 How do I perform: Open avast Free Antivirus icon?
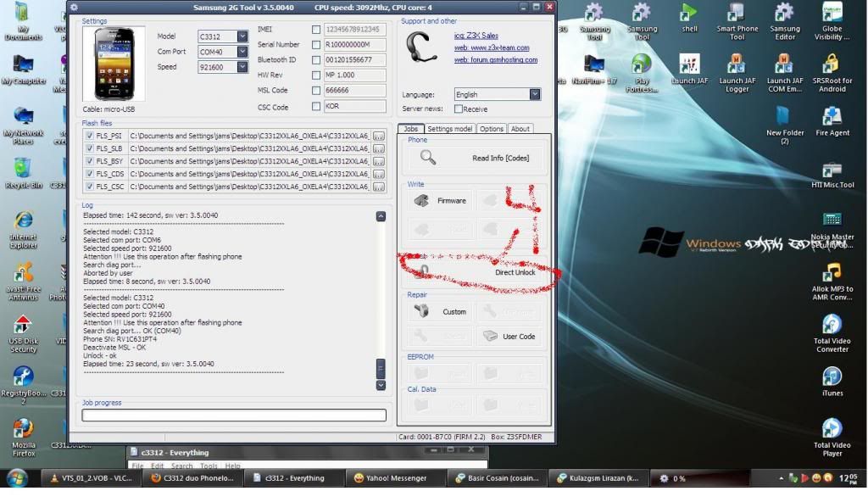(23, 281)
